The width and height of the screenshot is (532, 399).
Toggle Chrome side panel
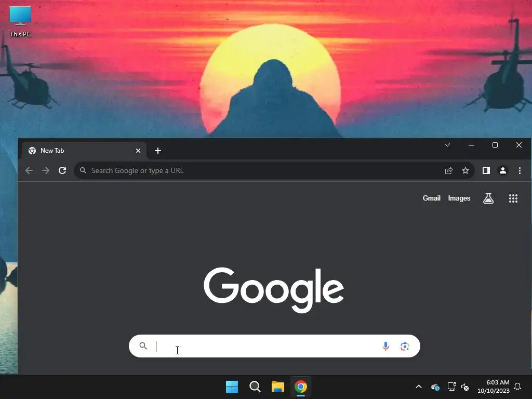[x=486, y=170]
